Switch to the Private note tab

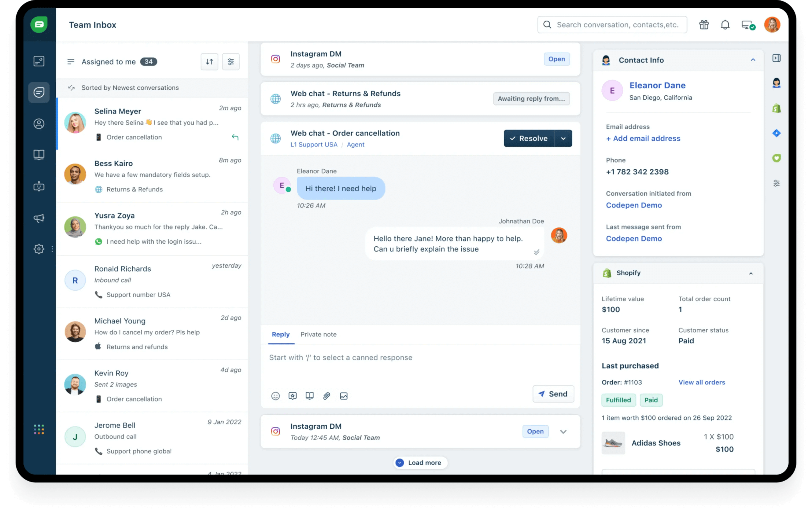(x=318, y=334)
